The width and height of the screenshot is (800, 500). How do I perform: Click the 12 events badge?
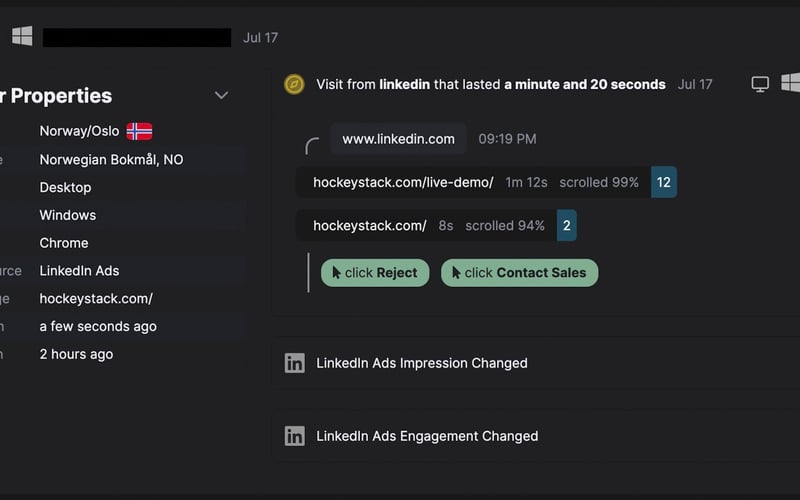pos(664,182)
